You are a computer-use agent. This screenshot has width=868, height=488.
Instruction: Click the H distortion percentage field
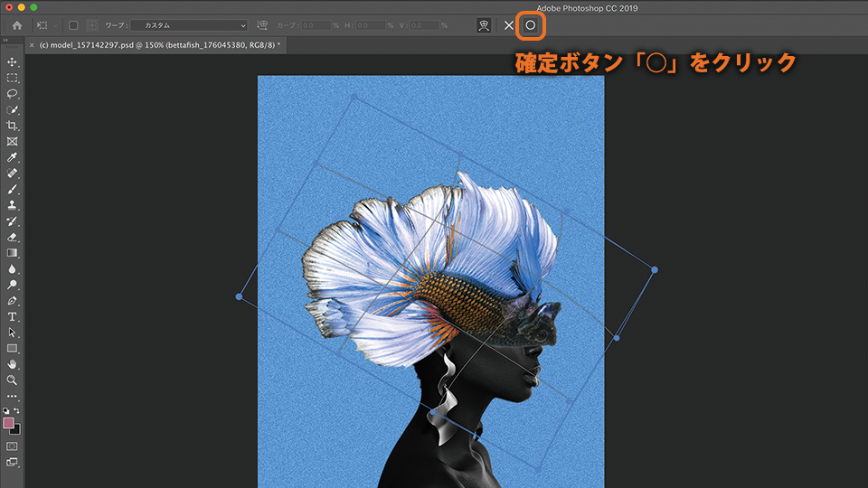[371, 25]
